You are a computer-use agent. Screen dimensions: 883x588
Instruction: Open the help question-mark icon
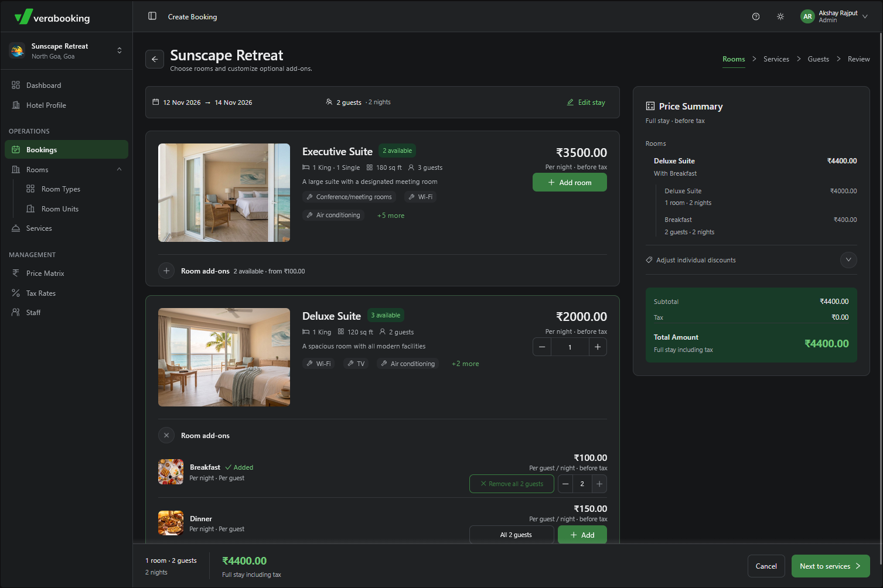[756, 16]
